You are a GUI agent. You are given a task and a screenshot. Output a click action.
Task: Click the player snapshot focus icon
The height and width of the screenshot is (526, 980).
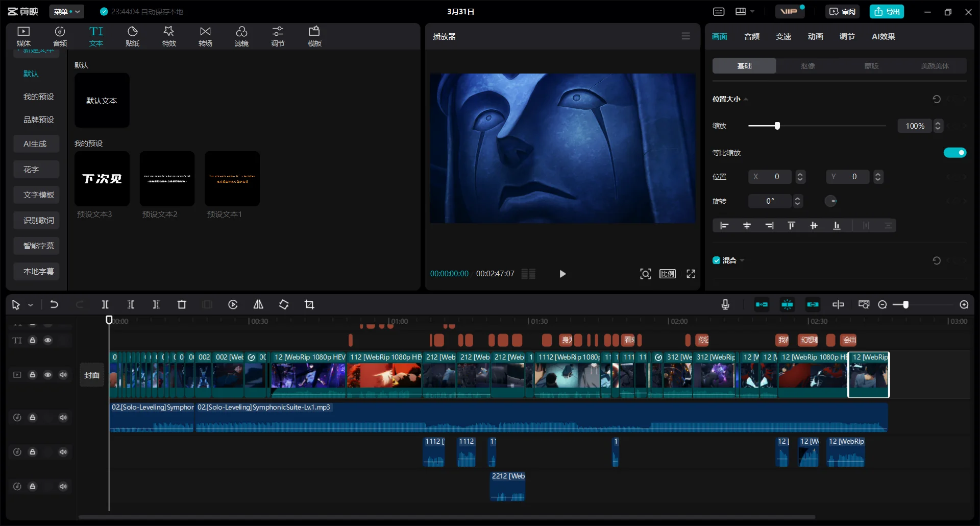645,274
